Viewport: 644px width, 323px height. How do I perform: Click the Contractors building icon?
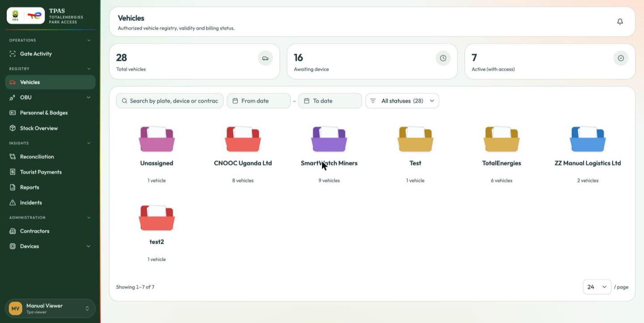point(13,231)
